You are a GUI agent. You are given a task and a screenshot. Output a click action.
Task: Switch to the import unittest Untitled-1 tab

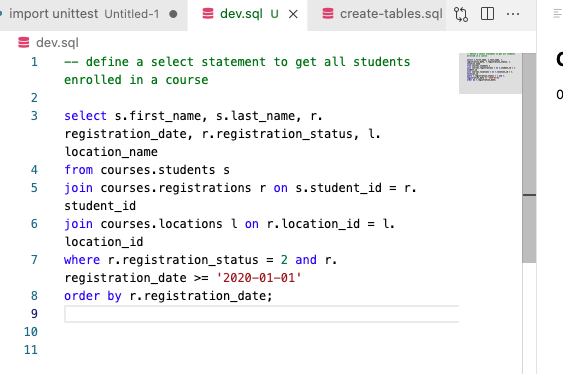point(93,14)
